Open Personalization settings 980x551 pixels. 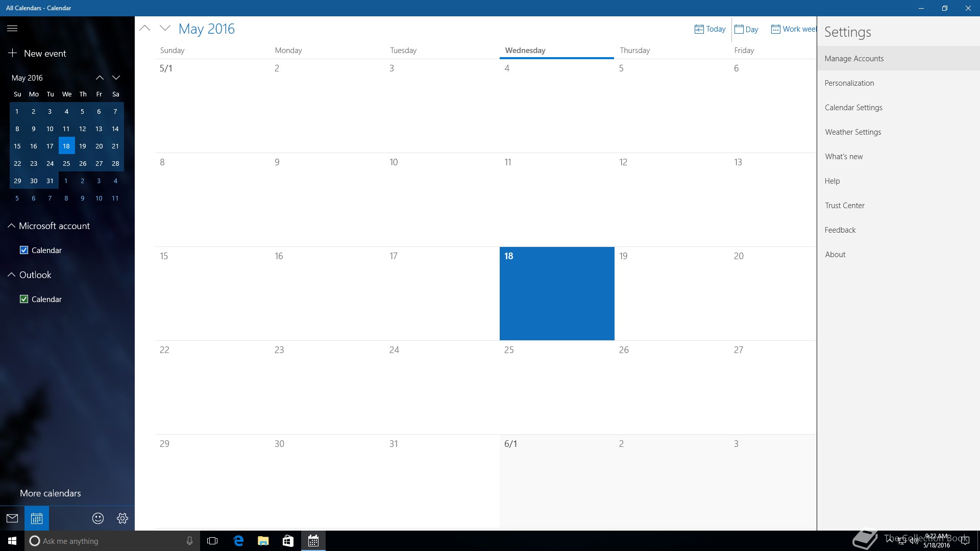pyautogui.click(x=898, y=83)
